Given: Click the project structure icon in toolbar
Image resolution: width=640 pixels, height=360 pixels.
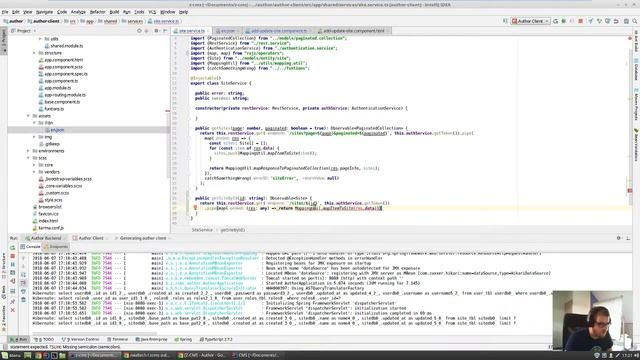Looking at the screenshot, I should (626, 21).
